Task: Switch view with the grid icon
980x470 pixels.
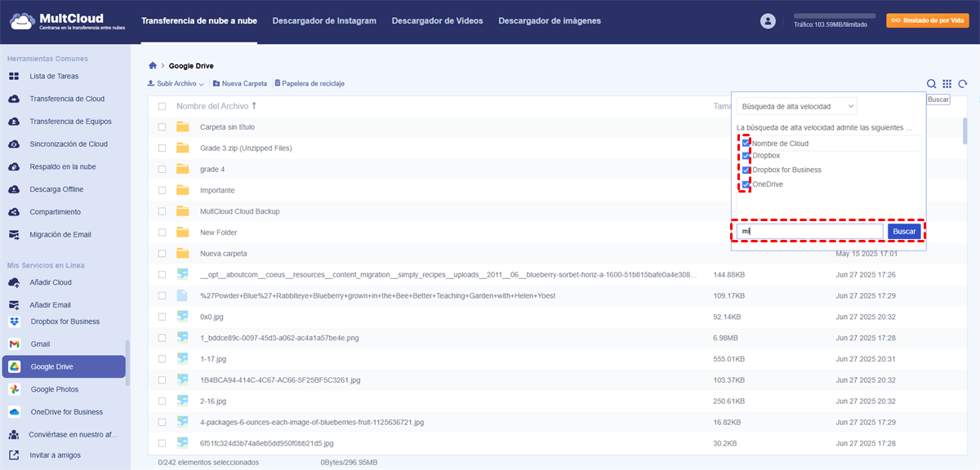Action: (947, 83)
